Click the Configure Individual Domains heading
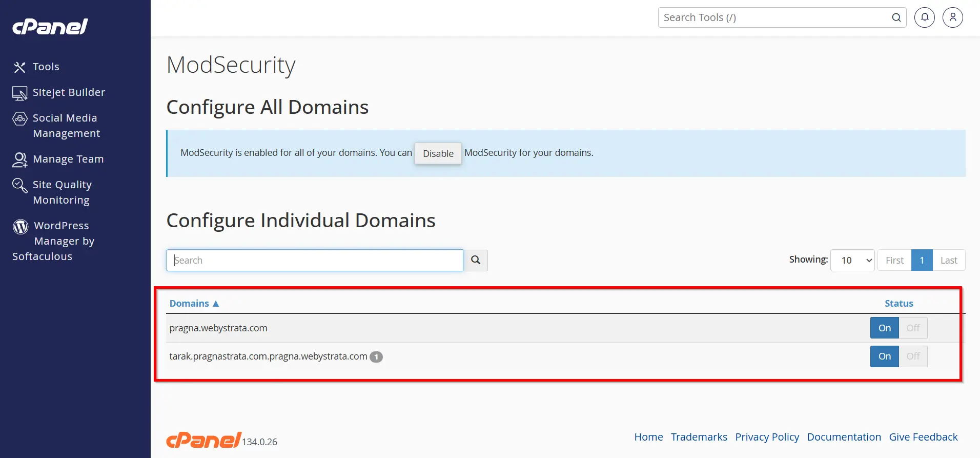980x458 pixels. (301, 221)
